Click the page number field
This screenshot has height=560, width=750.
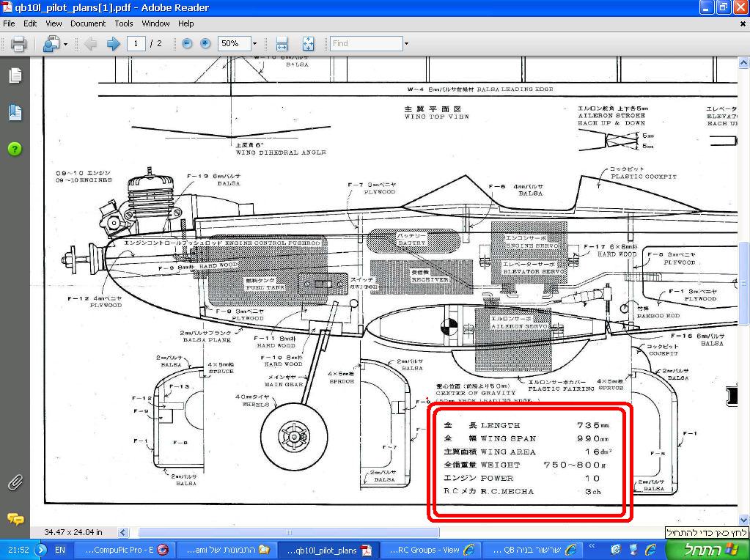136,43
